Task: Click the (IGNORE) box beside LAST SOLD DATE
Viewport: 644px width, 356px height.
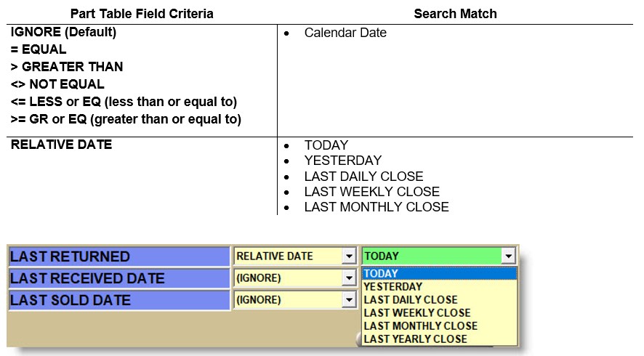Action: coord(288,300)
